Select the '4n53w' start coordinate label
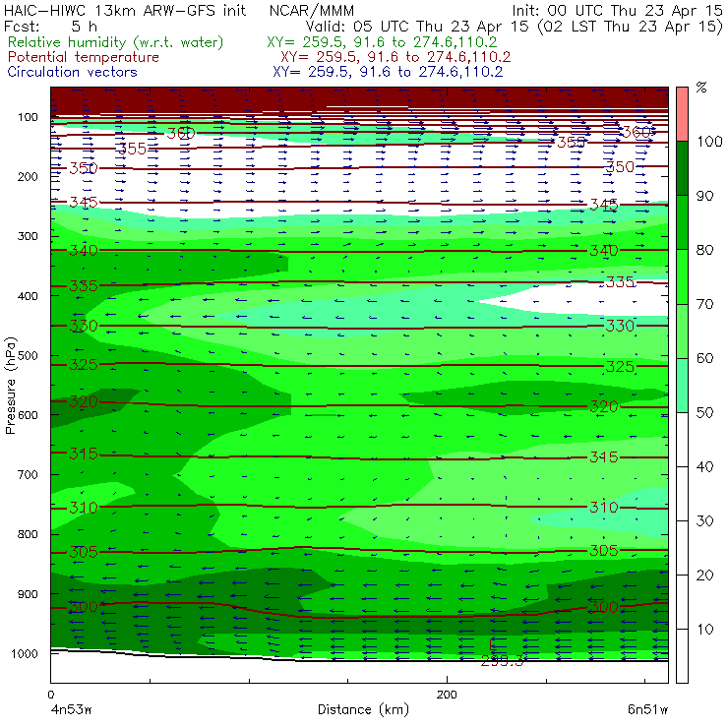728x728 pixels. pos(72,710)
